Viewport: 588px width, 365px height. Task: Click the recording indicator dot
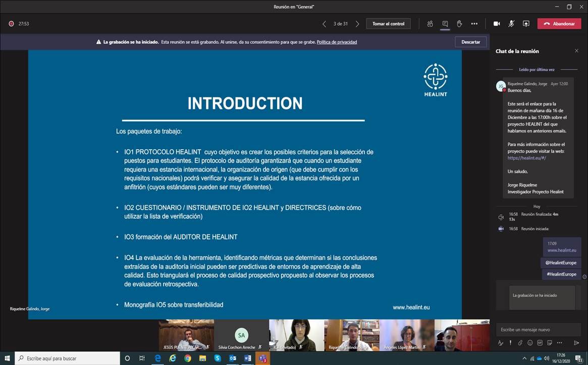11,24
